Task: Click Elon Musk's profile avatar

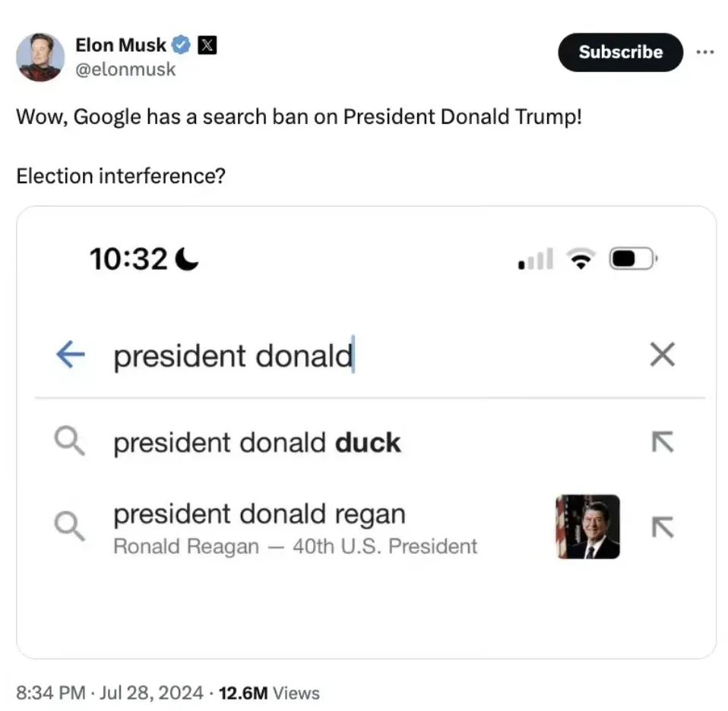Action: (40, 57)
